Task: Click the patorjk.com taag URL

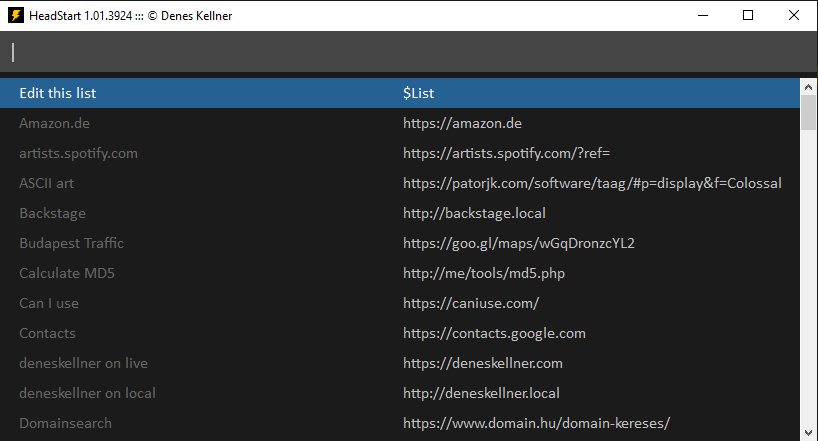Action: [592, 183]
